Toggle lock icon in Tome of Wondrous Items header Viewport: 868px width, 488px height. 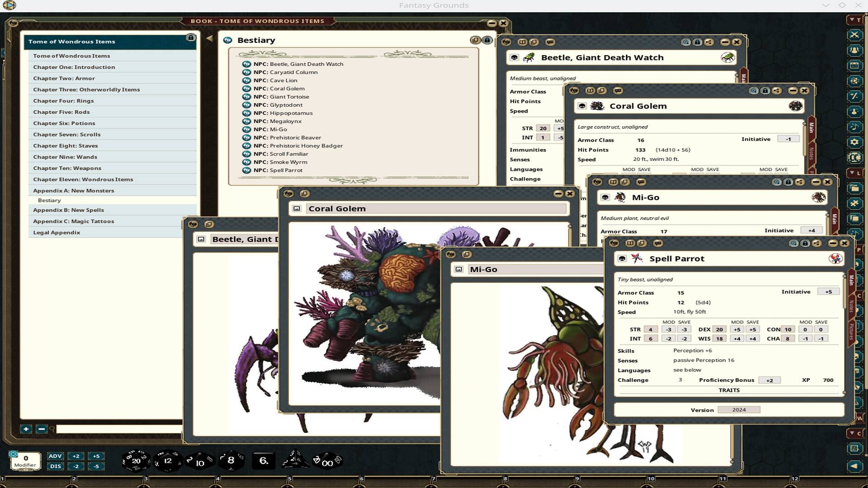tap(190, 38)
